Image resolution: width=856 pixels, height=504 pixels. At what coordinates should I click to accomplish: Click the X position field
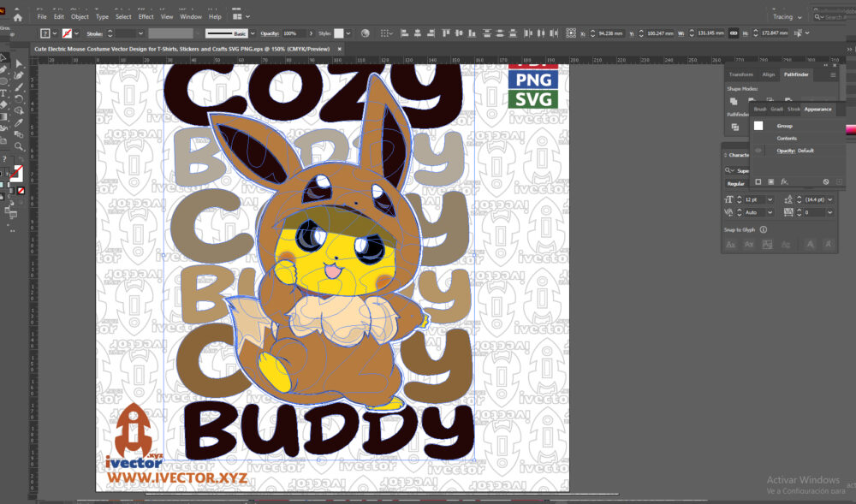pyautogui.click(x=610, y=33)
